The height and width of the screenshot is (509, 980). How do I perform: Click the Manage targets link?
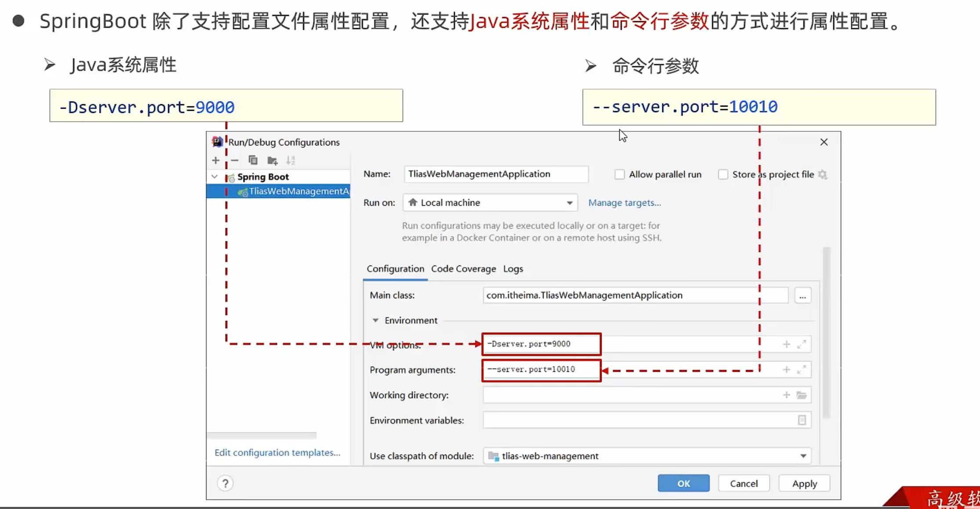(624, 203)
